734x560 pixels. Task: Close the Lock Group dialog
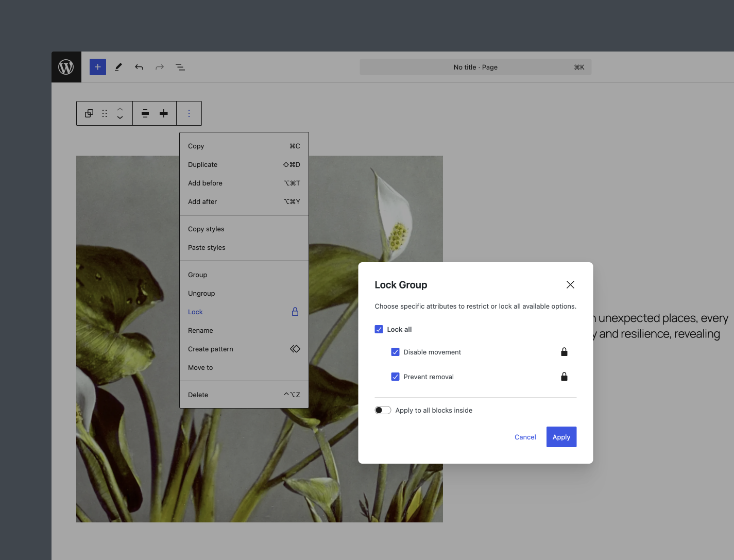[x=570, y=284]
